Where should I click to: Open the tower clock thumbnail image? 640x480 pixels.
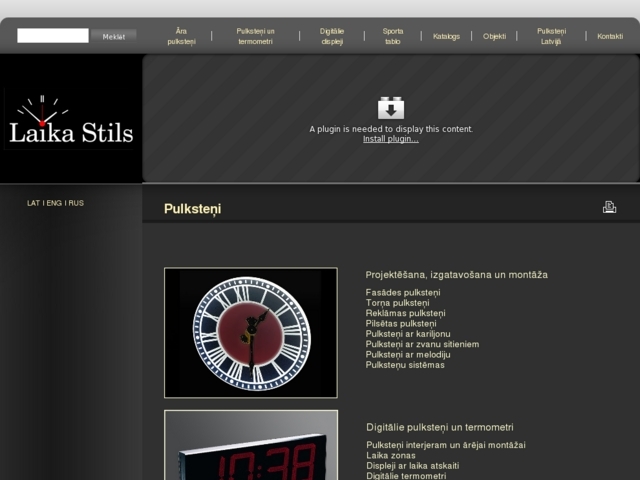click(251, 333)
